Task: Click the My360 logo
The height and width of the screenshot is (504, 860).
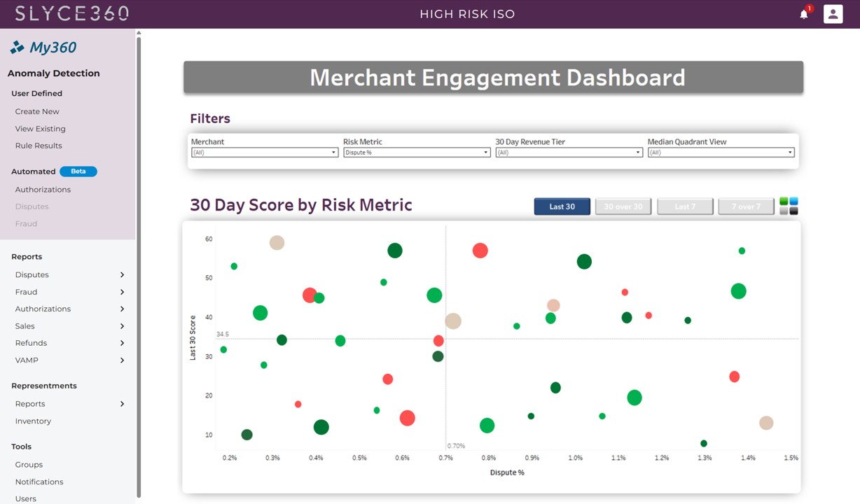Action: click(43, 48)
